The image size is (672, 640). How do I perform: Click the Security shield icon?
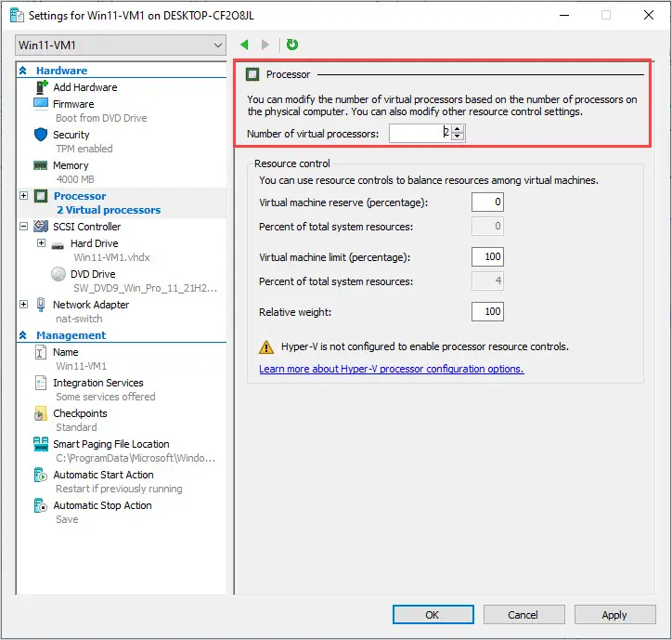pos(41,135)
